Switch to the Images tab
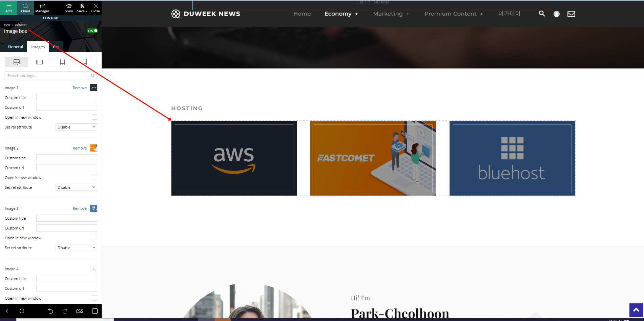The image size is (644, 321). [x=38, y=47]
